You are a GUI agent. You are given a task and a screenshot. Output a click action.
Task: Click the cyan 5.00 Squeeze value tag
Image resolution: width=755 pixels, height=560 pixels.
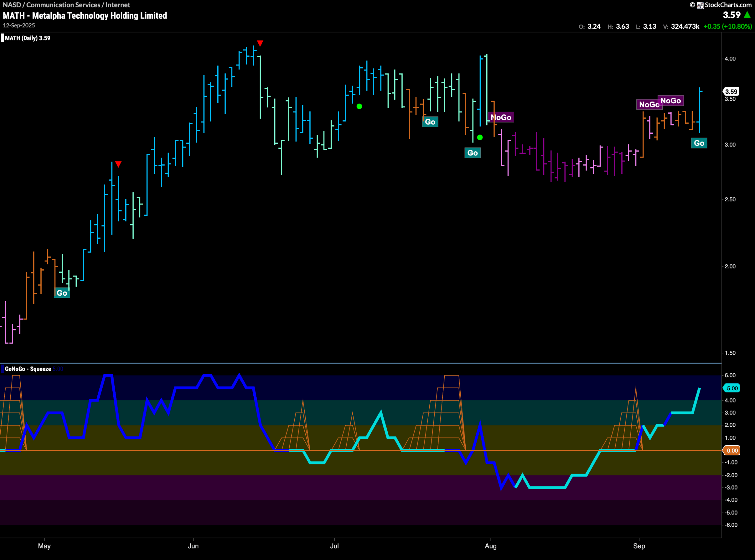(732, 388)
